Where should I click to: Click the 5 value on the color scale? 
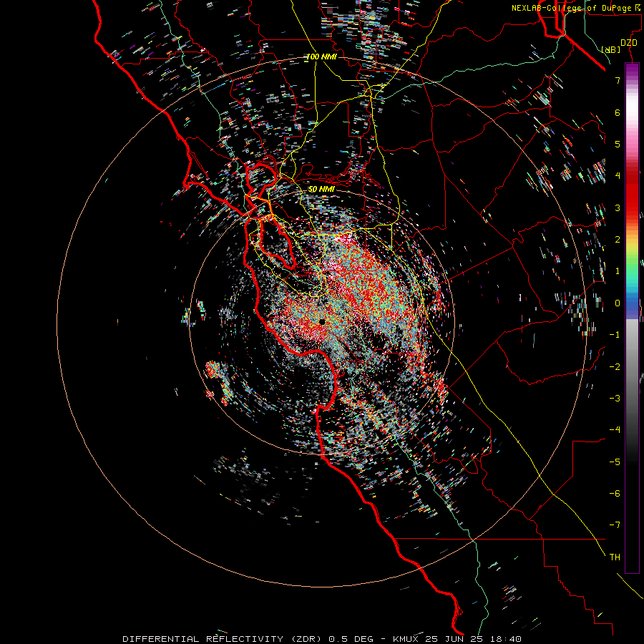(x=618, y=144)
